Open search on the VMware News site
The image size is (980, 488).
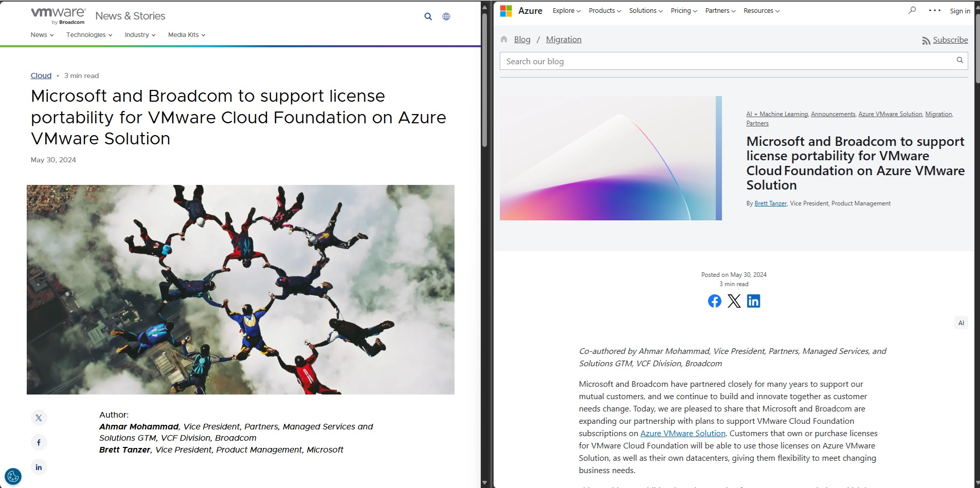click(x=428, y=16)
